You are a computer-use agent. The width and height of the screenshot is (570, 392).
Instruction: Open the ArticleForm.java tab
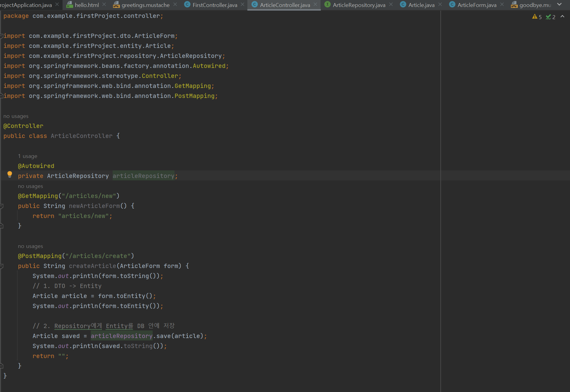coord(477,5)
